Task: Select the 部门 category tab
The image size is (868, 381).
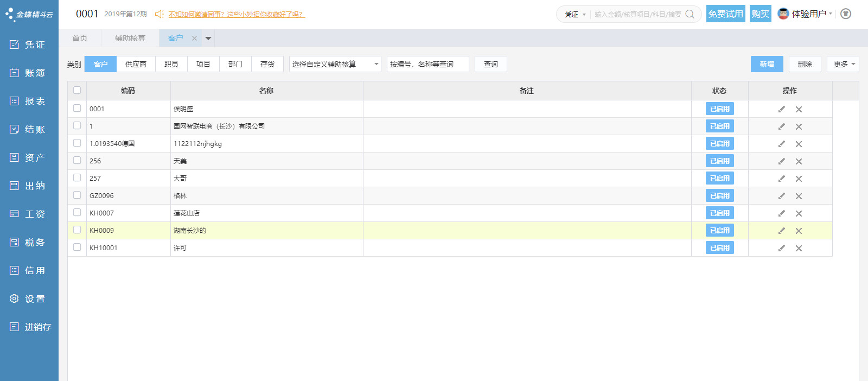Action: coord(235,64)
